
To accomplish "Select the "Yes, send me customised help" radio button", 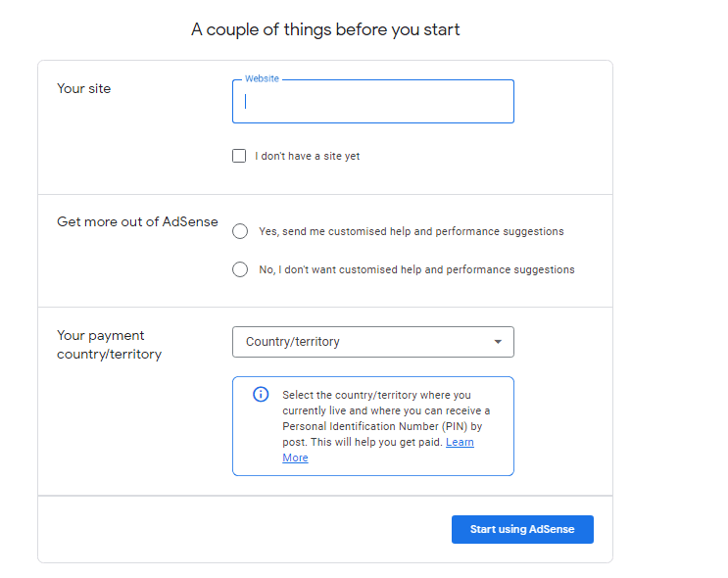I will tap(240, 231).
